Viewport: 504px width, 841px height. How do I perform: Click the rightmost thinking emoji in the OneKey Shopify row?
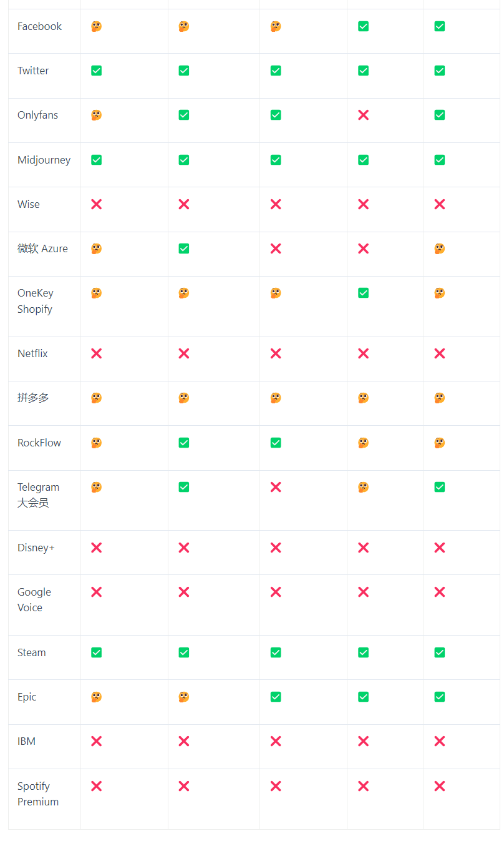439,293
